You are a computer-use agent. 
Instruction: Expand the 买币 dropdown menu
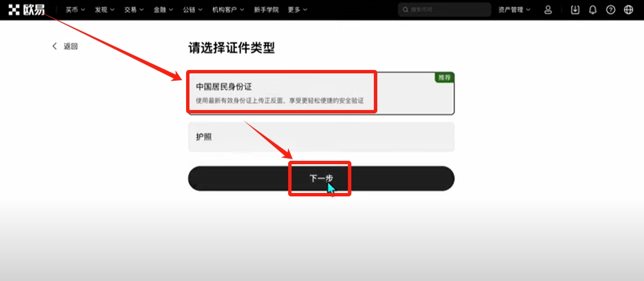76,10
